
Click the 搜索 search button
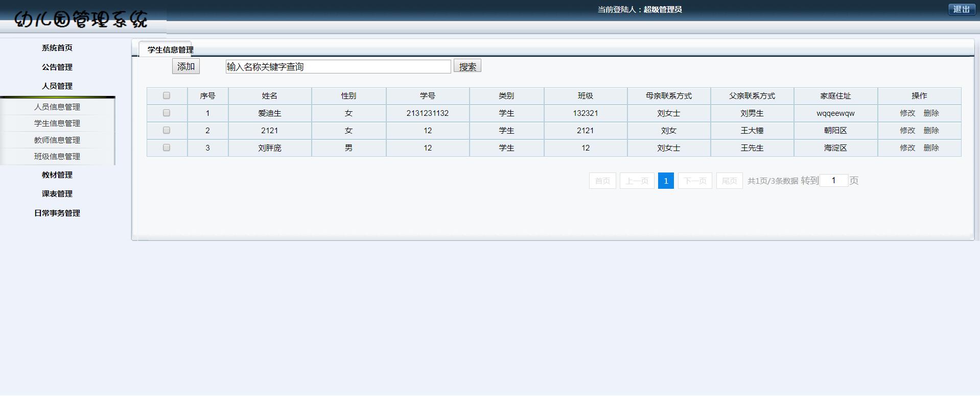pos(467,66)
